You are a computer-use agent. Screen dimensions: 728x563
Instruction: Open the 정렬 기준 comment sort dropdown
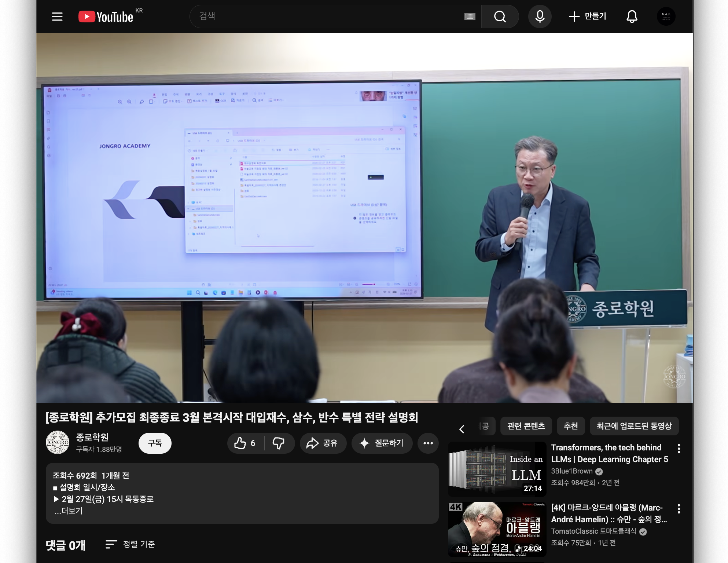(130, 544)
